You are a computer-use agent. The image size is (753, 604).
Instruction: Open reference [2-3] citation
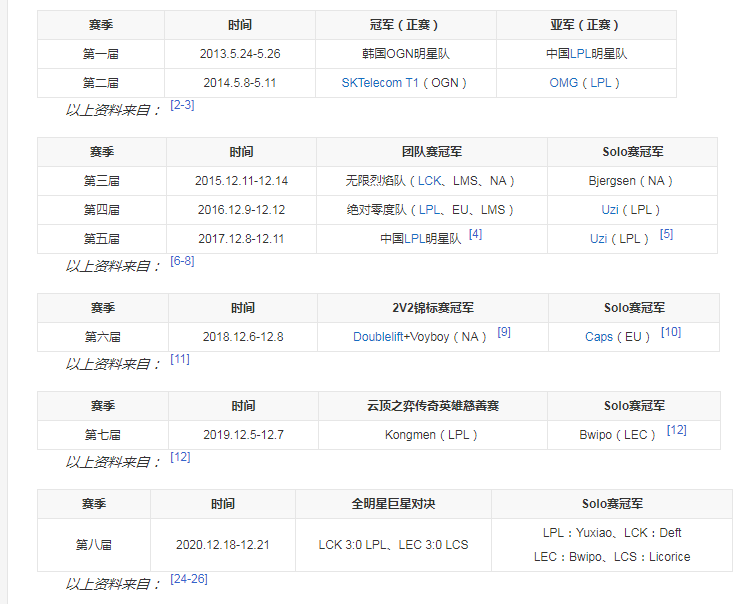182,105
